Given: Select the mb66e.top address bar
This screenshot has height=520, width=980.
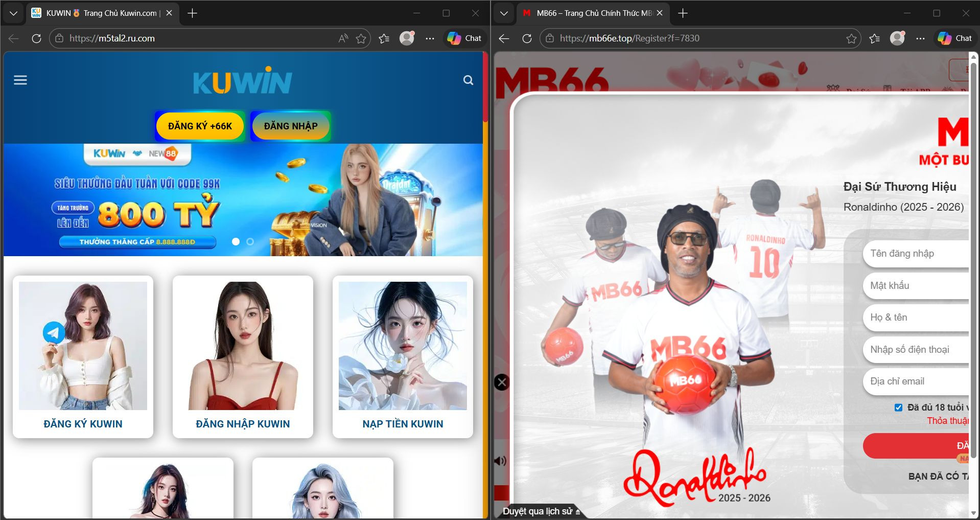Looking at the screenshot, I should 700,38.
